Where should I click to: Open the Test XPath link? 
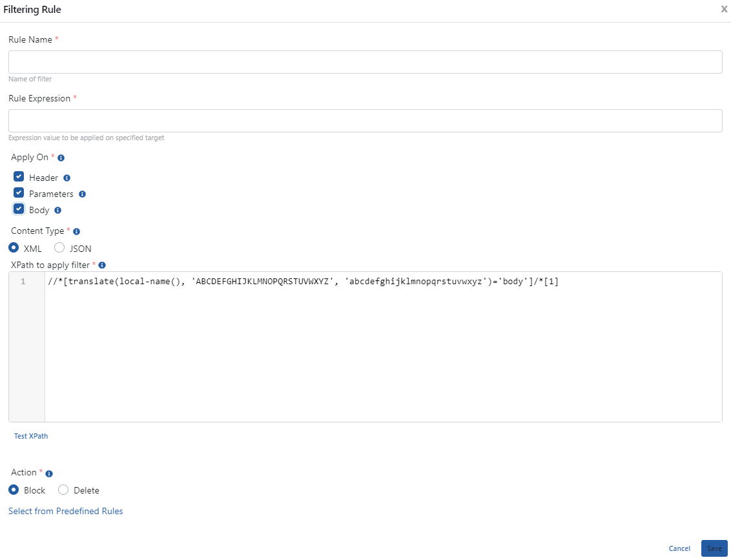click(x=31, y=436)
